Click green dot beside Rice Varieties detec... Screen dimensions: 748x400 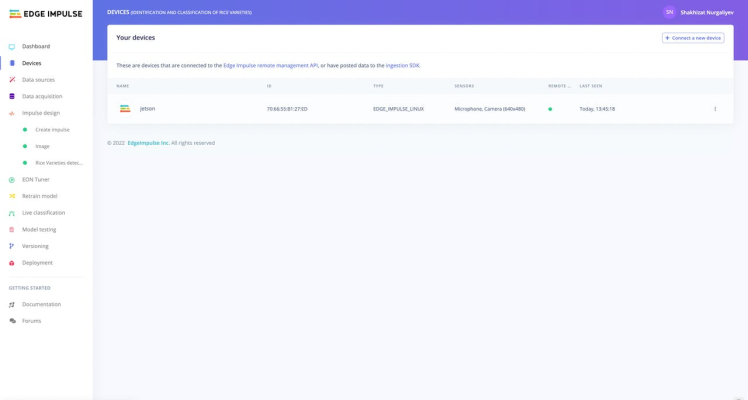[x=25, y=163]
